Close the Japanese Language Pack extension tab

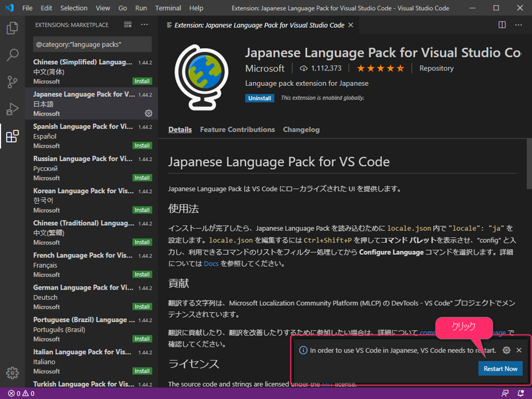point(351,25)
